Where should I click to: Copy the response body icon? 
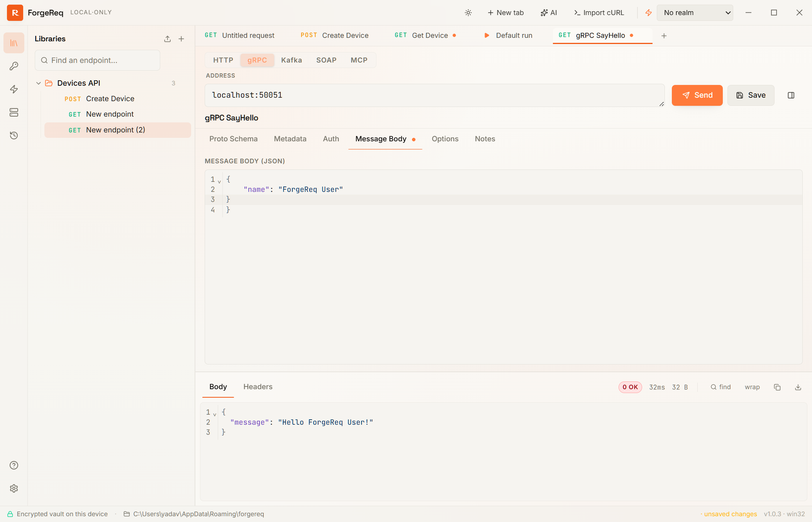pyautogui.click(x=777, y=387)
